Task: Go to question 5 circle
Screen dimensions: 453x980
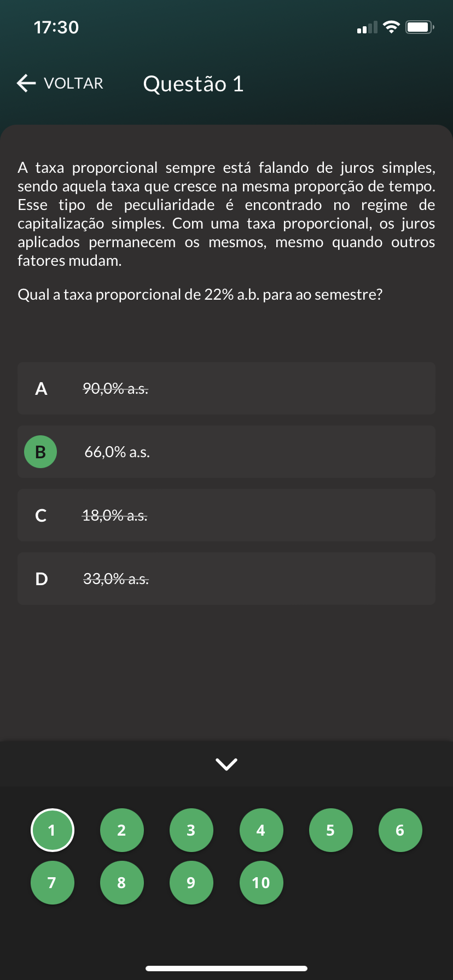Action: point(330,830)
